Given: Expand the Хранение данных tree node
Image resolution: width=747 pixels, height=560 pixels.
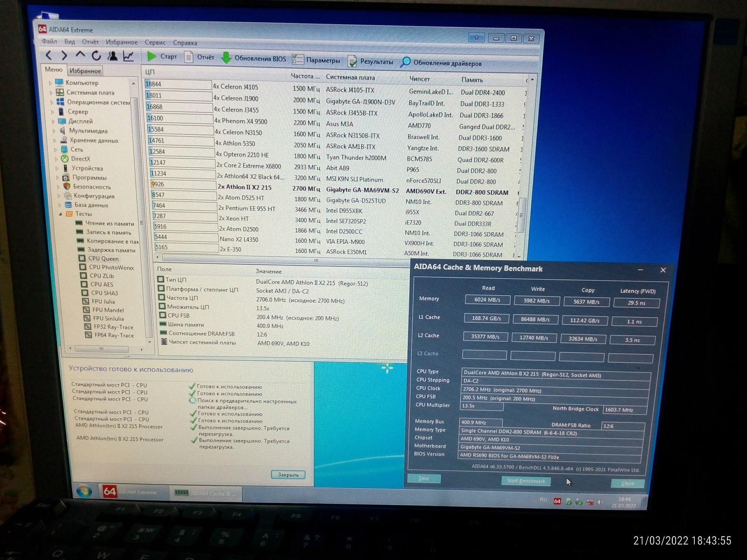Looking at the screenshot, I should (55, 140).
